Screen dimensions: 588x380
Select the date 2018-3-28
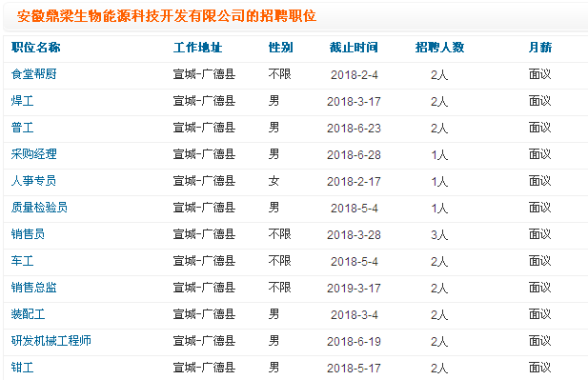tap(354, 234)
